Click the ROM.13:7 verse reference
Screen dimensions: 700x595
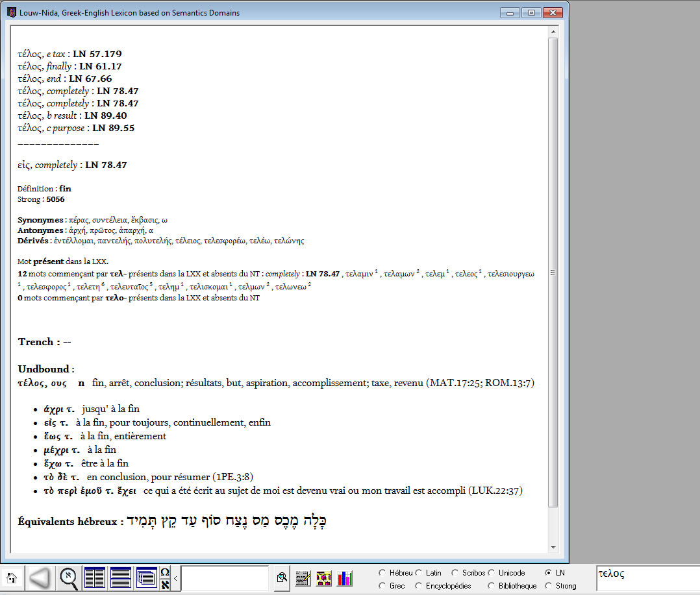(x=508, y=383)
